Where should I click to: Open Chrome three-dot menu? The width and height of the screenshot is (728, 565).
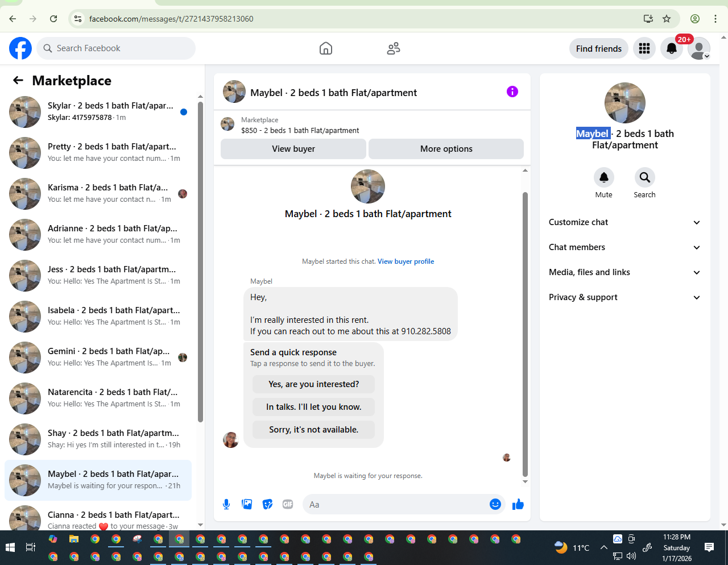click(x=715, y=19)
